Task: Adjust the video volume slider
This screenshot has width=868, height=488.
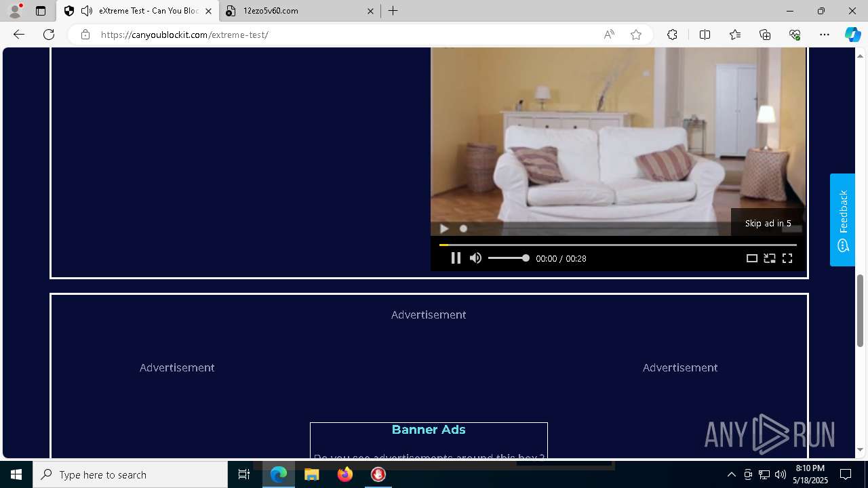Action: point(509,258)
